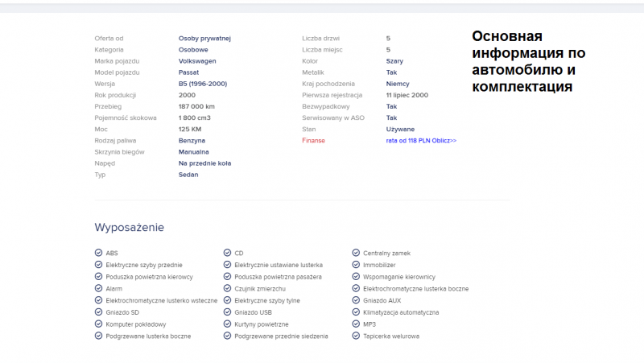Select the Benzyna fuel type link
This screenshot has height=363, width=644.
click(x=192, y=140)
